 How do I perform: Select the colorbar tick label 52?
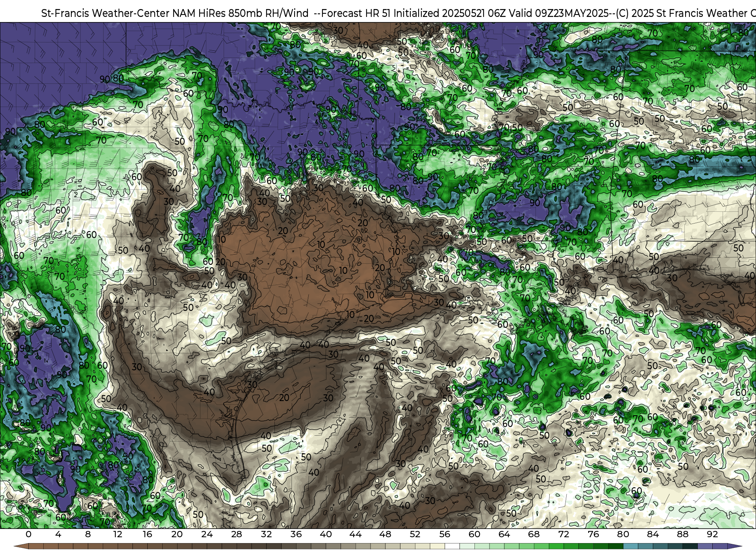click(x=415, y=534)
